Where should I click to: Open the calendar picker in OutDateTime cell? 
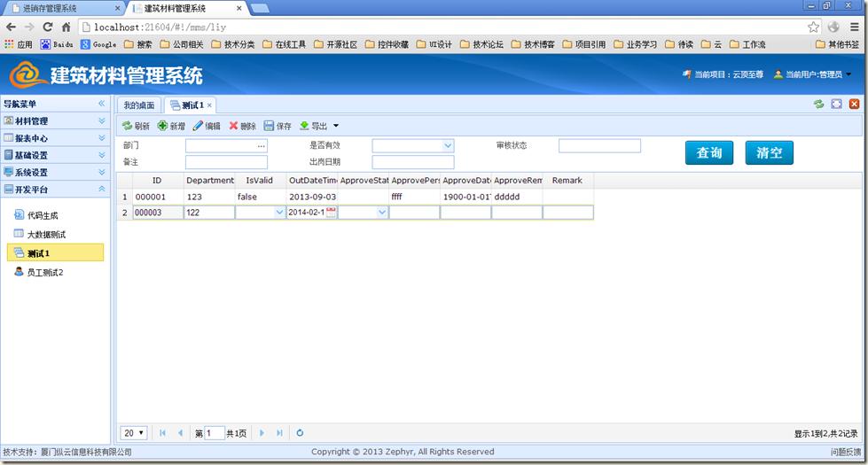coord(331,213)
